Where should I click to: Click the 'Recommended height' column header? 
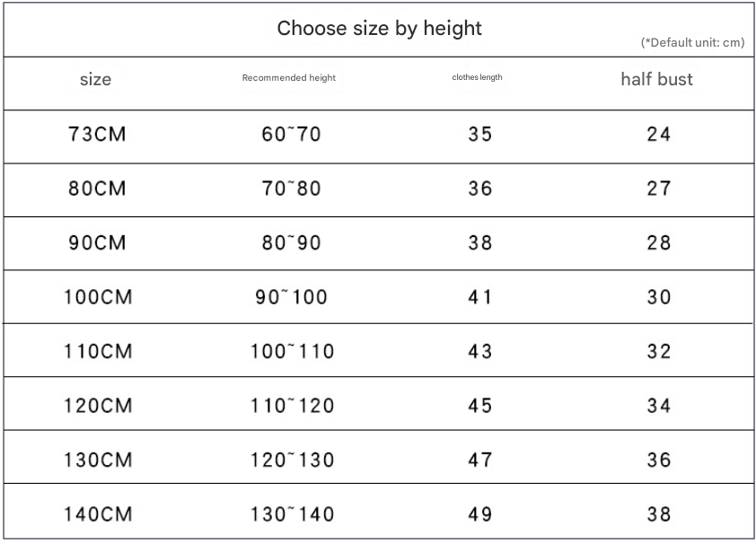(289, 77)
